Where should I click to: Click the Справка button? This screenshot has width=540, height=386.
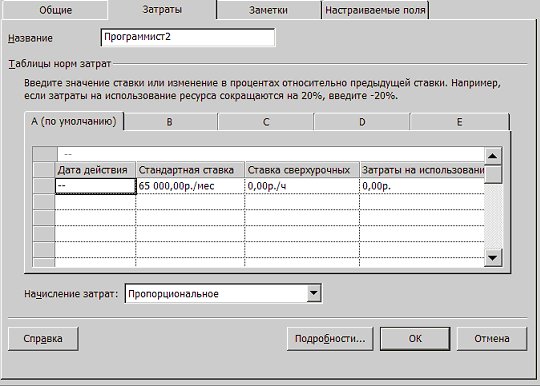(x=43, y=339)
